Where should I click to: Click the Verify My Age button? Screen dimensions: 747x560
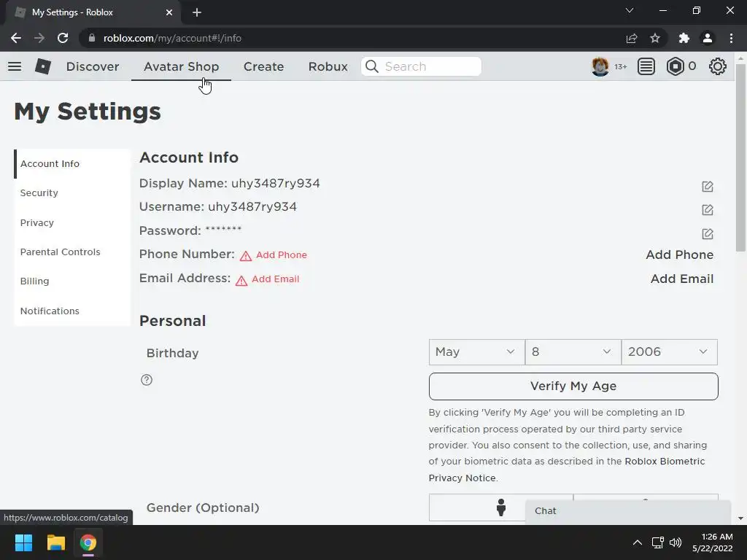573,386
